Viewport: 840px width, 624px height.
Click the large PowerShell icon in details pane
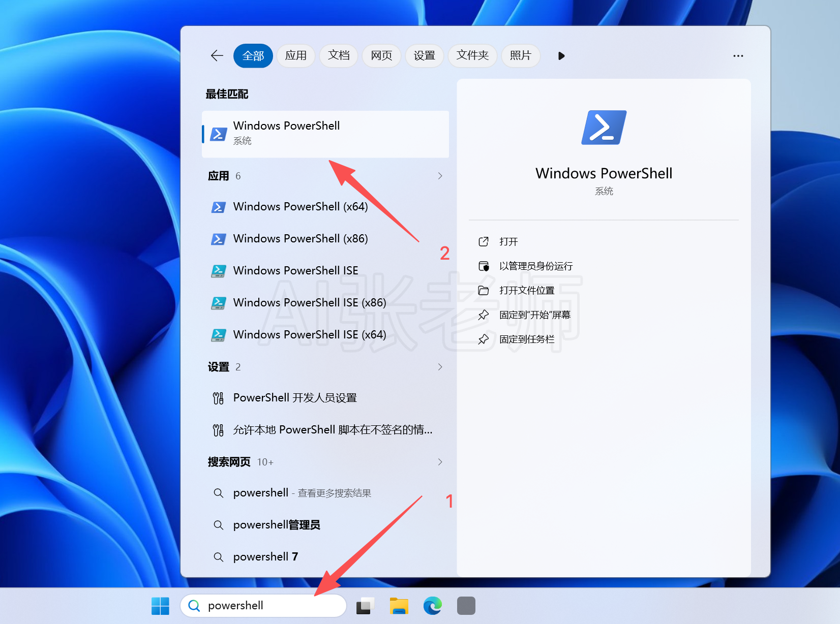click(604, 128)
